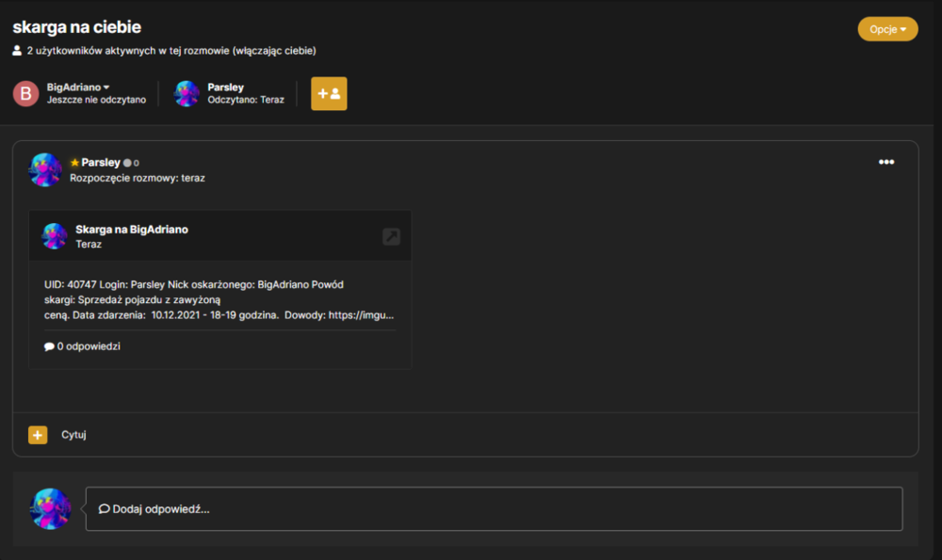Click the users icon beside participant count
Screen dimensions: 942x560
tap(17, 51)
